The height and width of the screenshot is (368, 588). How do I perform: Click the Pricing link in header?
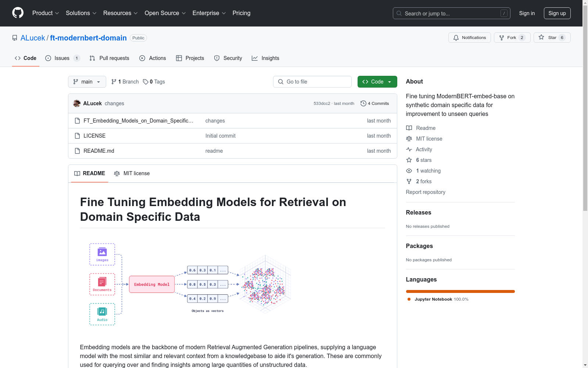tap(241, 13)
